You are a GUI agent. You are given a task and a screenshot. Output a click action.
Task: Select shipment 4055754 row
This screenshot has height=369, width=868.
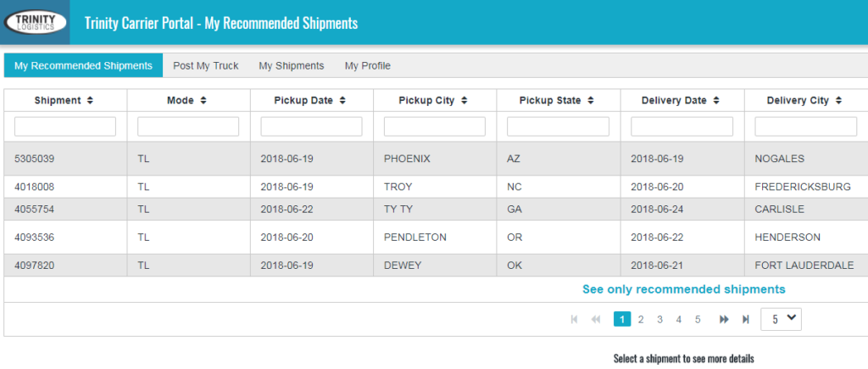point(436,210)
